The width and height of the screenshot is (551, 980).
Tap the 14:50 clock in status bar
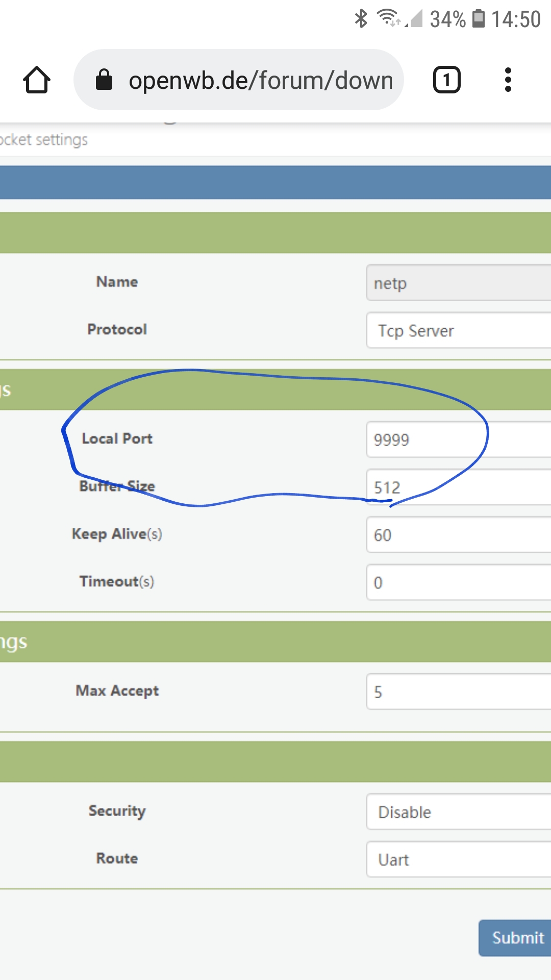click(516, 19)
